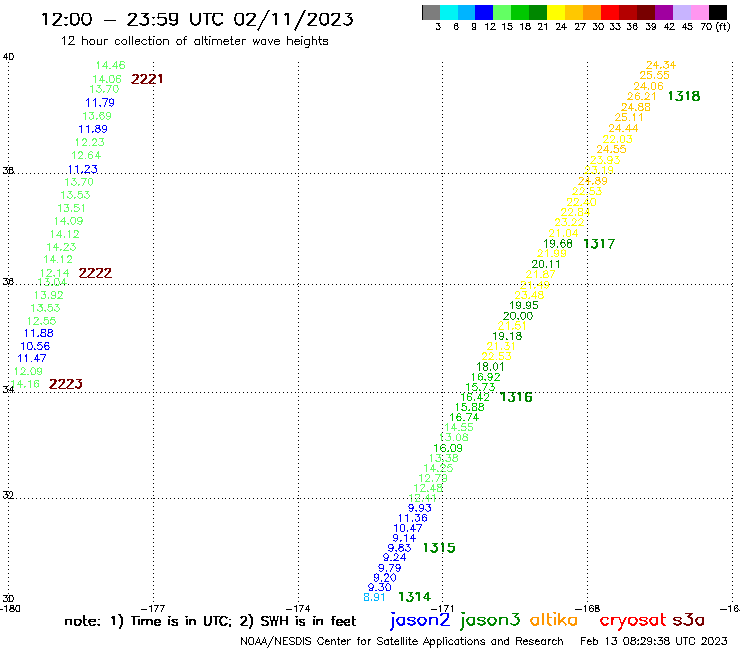Select the 18.01 wave height reading
740x650 pixels.
[490, 367]
